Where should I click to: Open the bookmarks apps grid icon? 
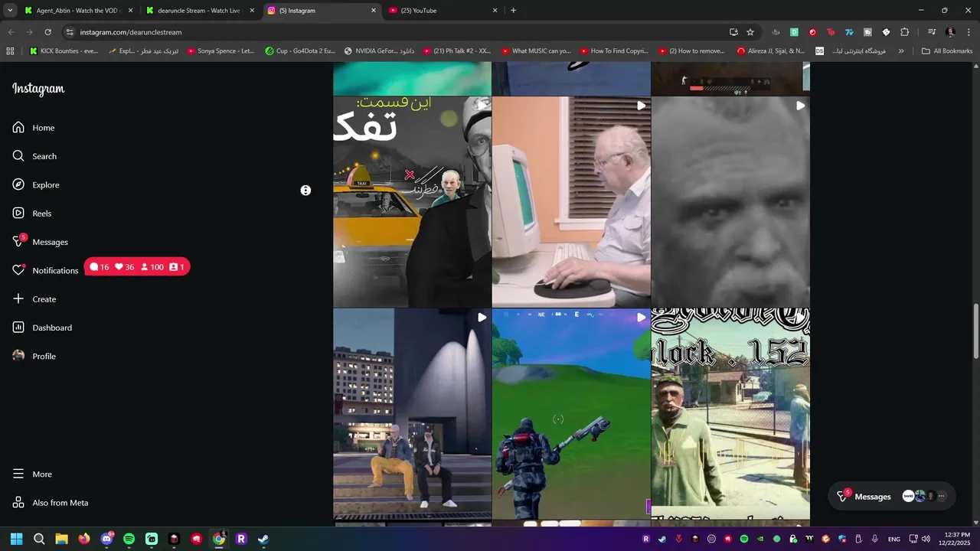point(10,51)
